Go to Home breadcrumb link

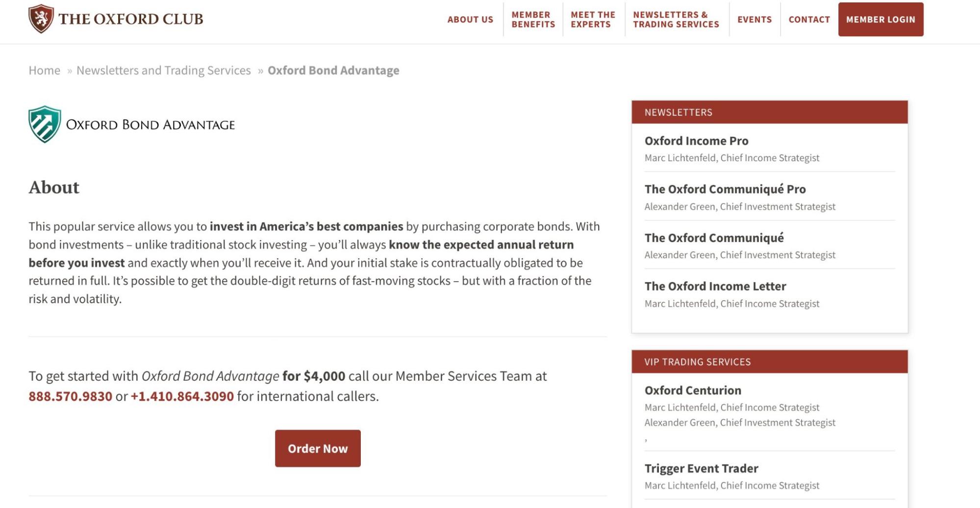[44, 71]
